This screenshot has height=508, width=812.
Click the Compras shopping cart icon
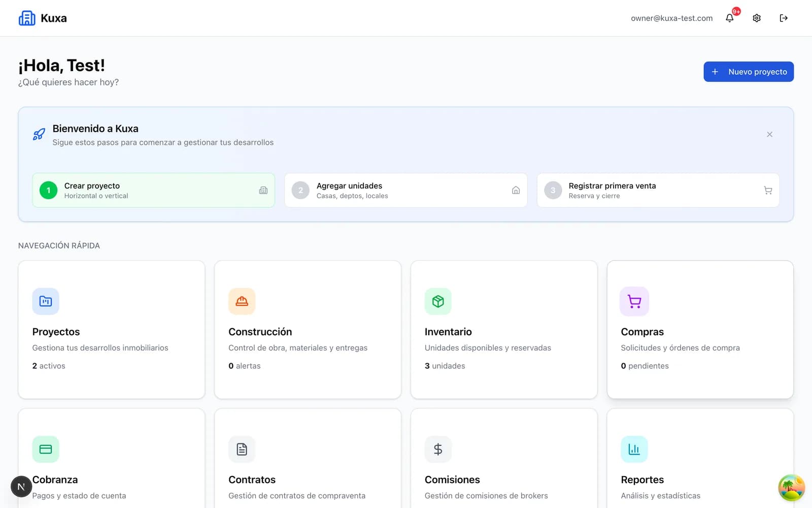[634, 301]
